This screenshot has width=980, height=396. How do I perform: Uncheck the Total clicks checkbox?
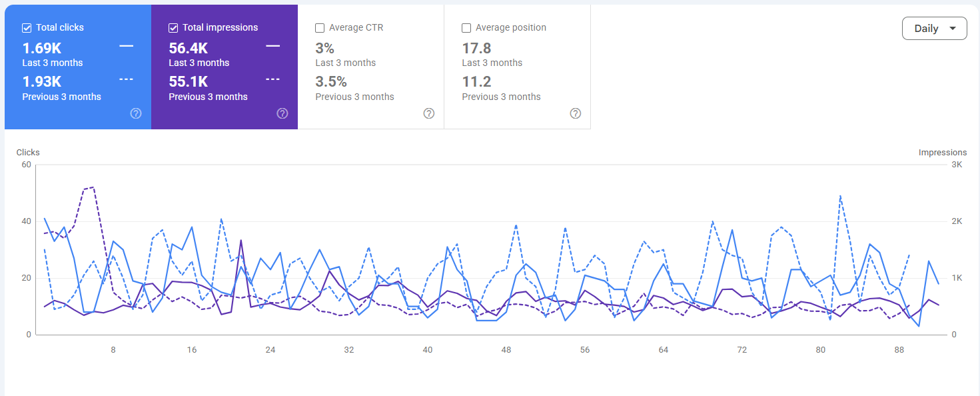(x=27, y=28)
